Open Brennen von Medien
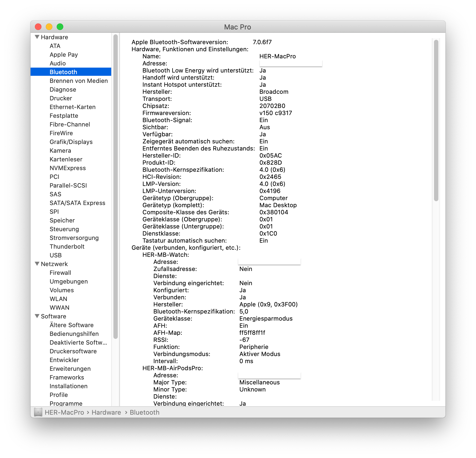Viewport: 476px width, 458px height. coord(79,81)
